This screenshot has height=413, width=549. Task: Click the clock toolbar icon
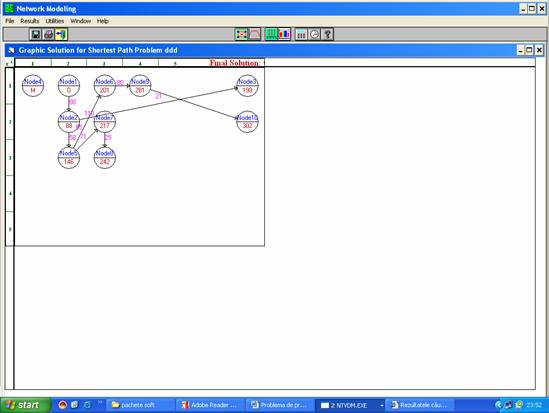coord(314,34)
